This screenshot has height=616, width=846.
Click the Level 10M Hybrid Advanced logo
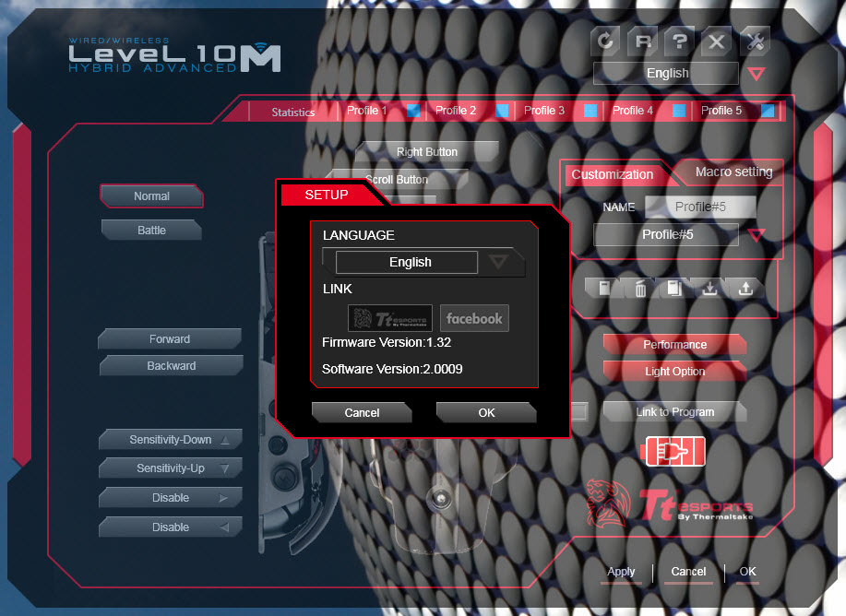pos(174,55)
